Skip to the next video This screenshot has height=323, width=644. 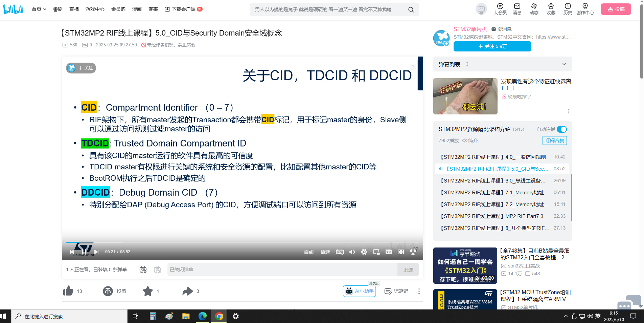point(96,252)
